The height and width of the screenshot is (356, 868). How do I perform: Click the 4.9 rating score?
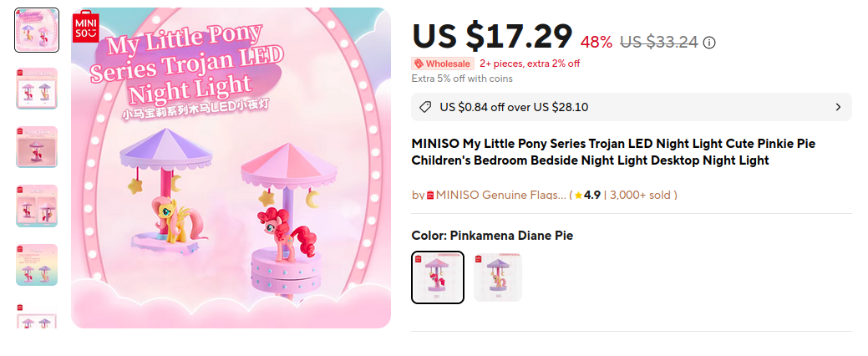pos(592,196)
